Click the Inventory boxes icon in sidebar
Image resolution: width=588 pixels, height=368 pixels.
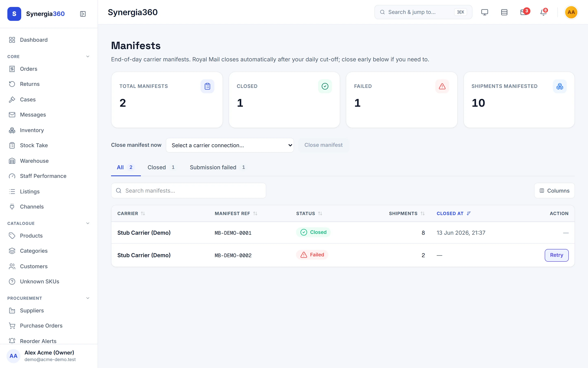[12, 130]
